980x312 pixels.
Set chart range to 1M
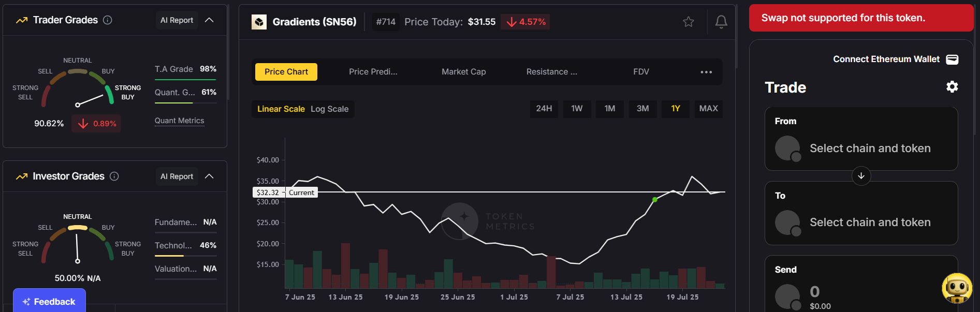(610, 109)
